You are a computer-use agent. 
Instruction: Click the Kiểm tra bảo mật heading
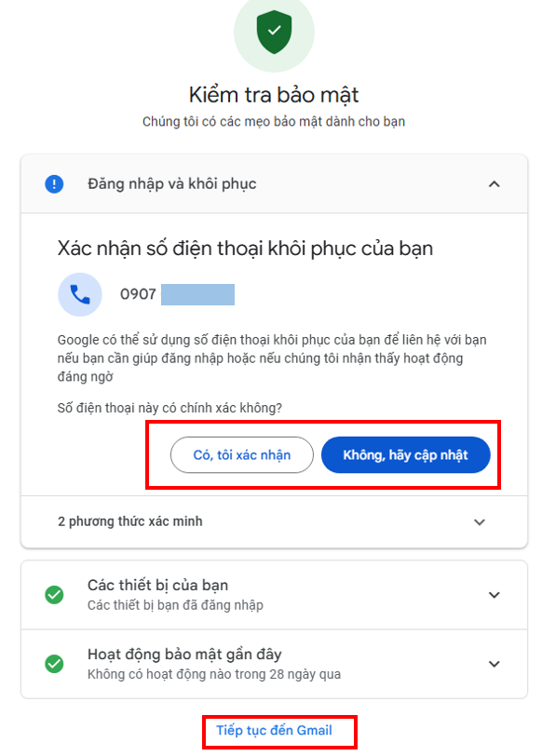tap(274, 95)
